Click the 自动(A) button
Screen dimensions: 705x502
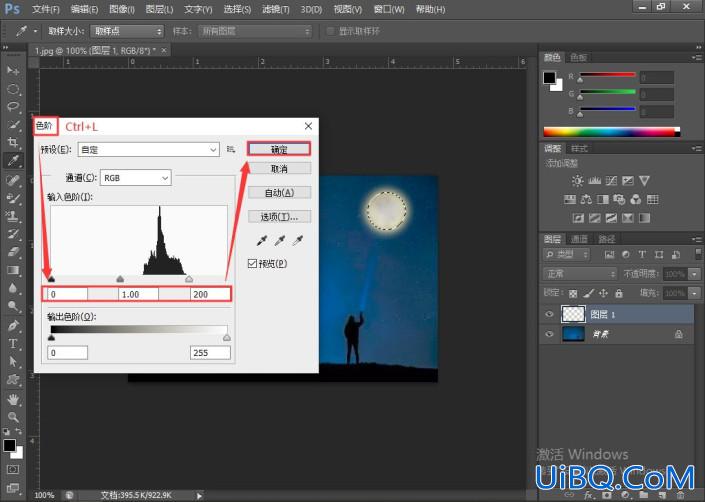[x=279, y=193]
